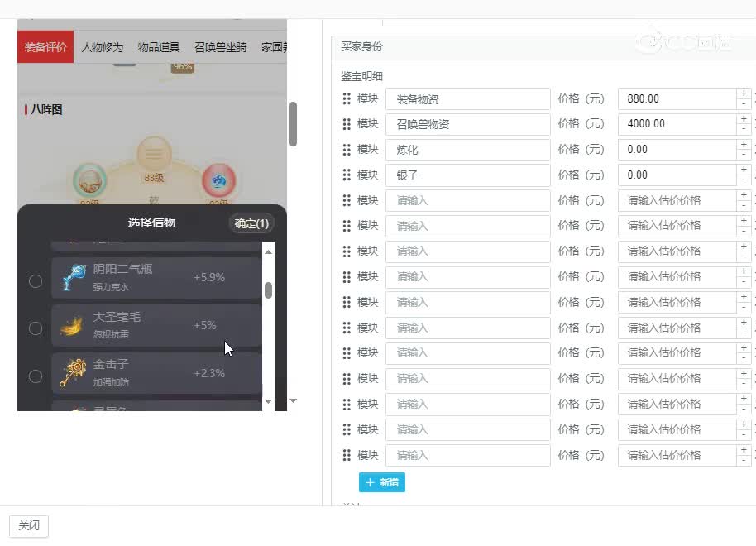Grab drag handle of 装备物资 row
Image resolution: width=756 pixels, height=546 pixels.
(x=347, y=99)
